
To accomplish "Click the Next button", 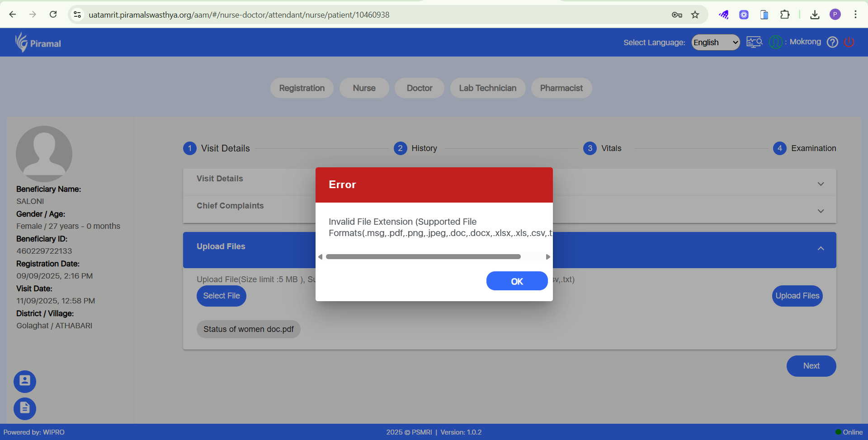I will click(x=811, y=366).
